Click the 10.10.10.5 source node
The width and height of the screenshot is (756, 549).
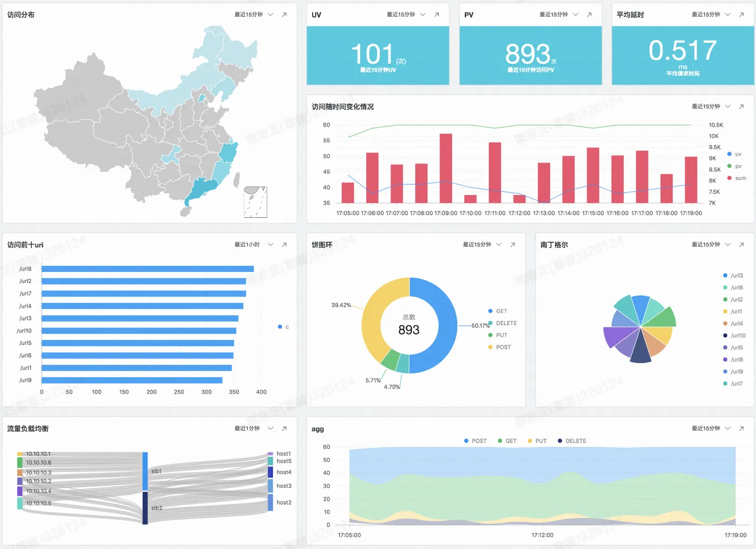[19, 503]
